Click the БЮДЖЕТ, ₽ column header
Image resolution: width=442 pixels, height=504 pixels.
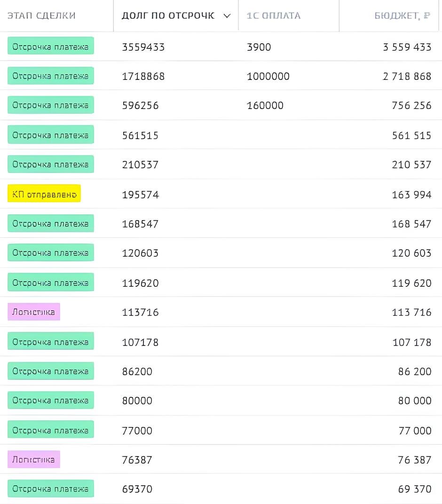[x=402, y=16]
